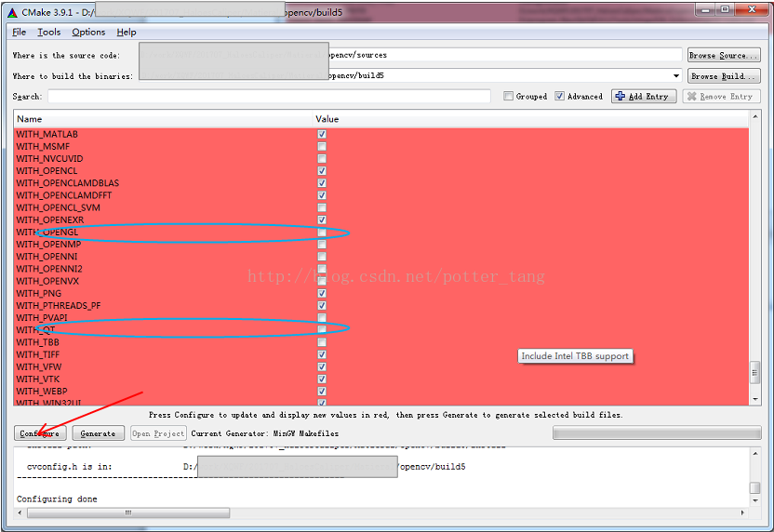The width and height of the screenshot is (774, 532).
Task: Uncheck the WITH_MATLAB checkbox
Action: point(322,134)
